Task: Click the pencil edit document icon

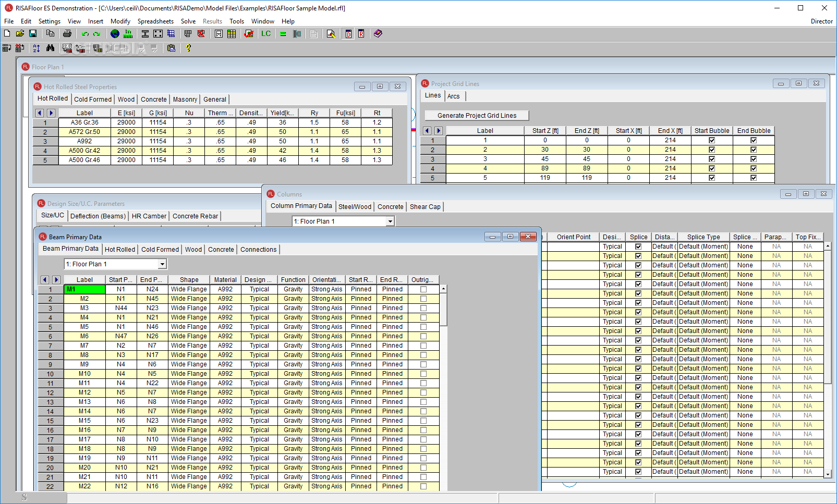Action: 331,34
